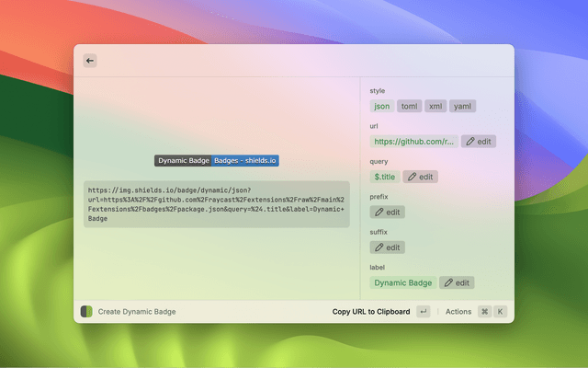Click the $.title query value
Viewport: 588px width, 368px height.
click(x=385, y=177)
